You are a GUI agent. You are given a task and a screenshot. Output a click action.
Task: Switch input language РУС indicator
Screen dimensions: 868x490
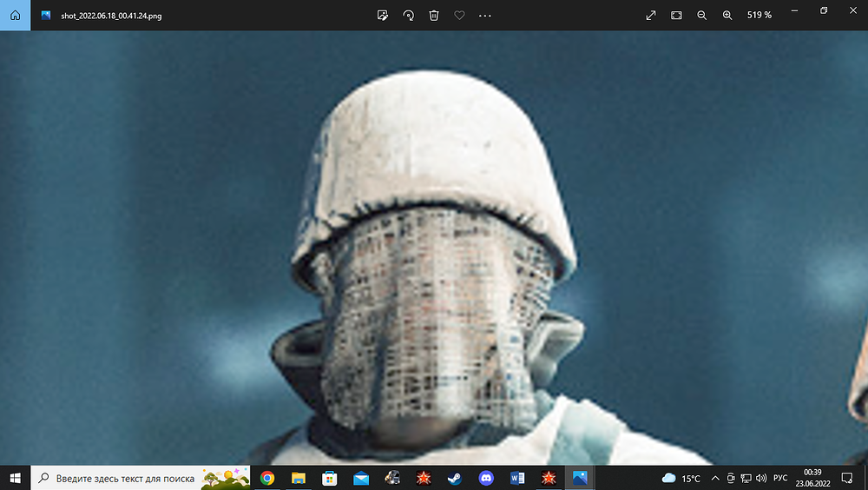click(x=780, y=478)
